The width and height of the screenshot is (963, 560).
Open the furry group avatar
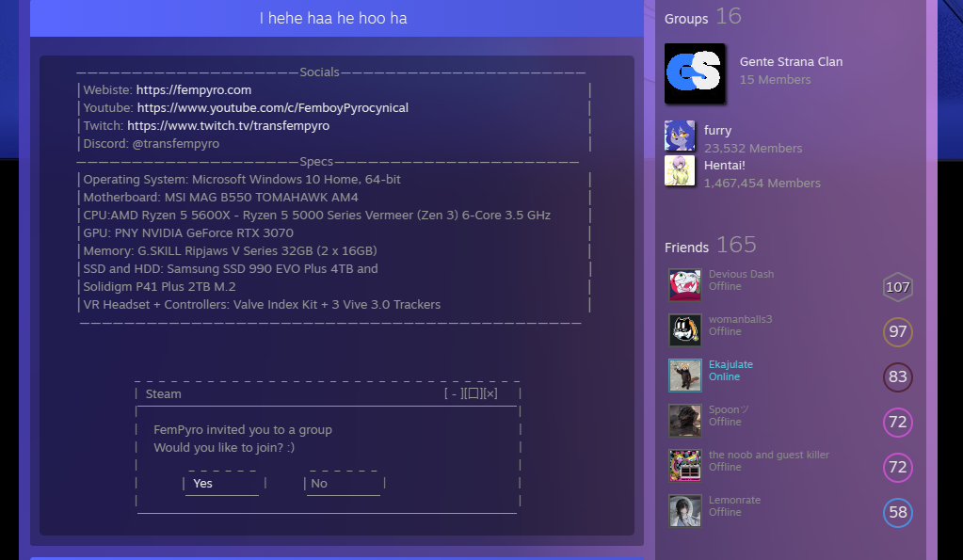[x=680, y=136]
